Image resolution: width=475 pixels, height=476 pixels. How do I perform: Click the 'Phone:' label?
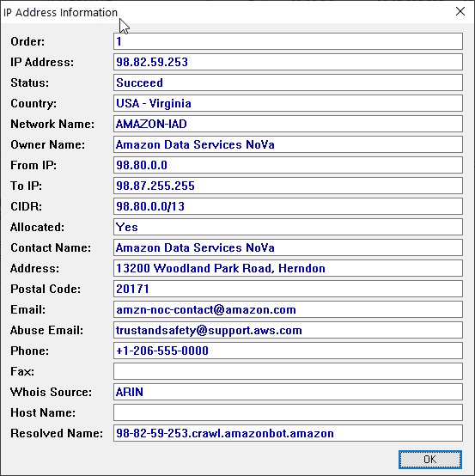pyautogui.click(x=30, y=351)
